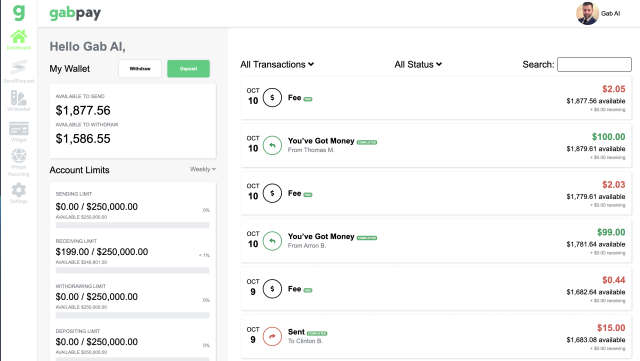Click the $1,877.56 available to send amount
The image size is (640, 361).
(83, 110)
